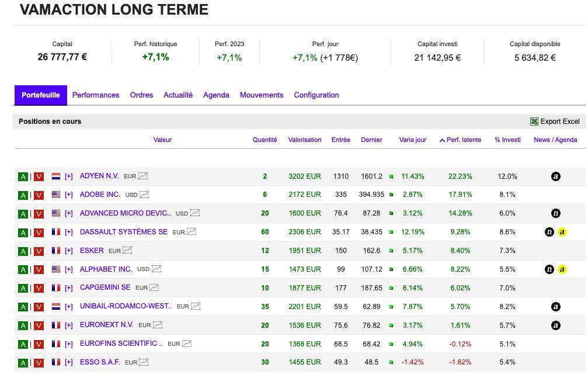This screenshot has height=378, width=588.
Task: Sort by the Valeur column header
Action: pyautogui.click(x=162, y=140)
